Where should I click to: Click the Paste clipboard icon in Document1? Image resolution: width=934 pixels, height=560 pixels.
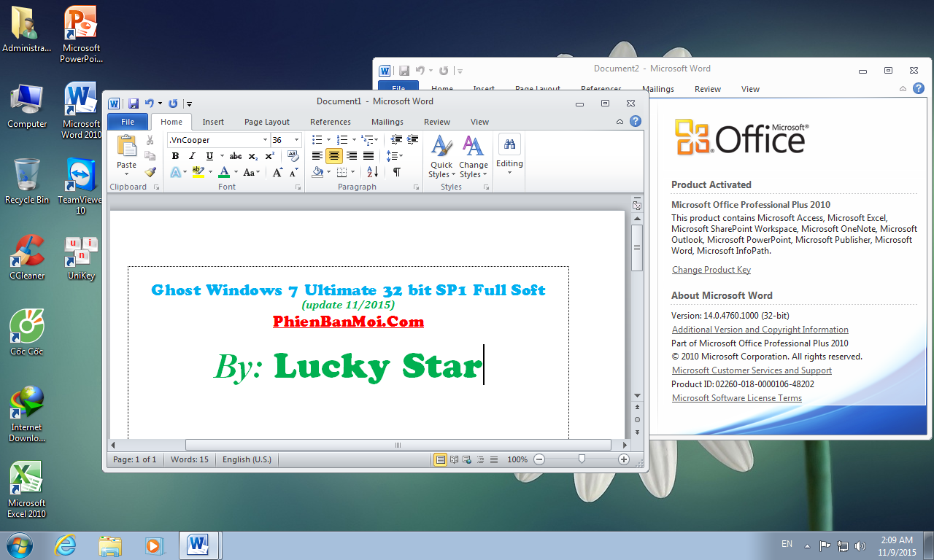click(x=126, y=146)
